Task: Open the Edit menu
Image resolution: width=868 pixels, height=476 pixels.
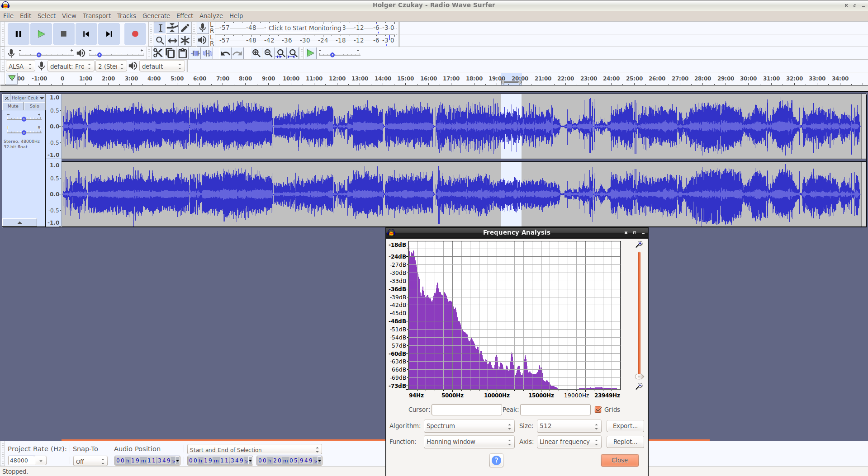Action: click(25, 16)
